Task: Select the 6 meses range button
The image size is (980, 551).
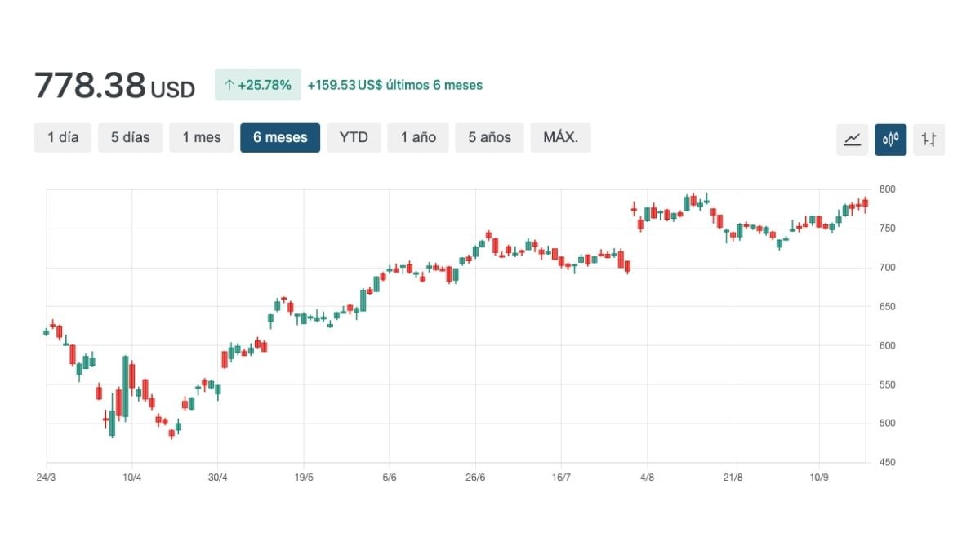Action: click(x=280, y=138)
